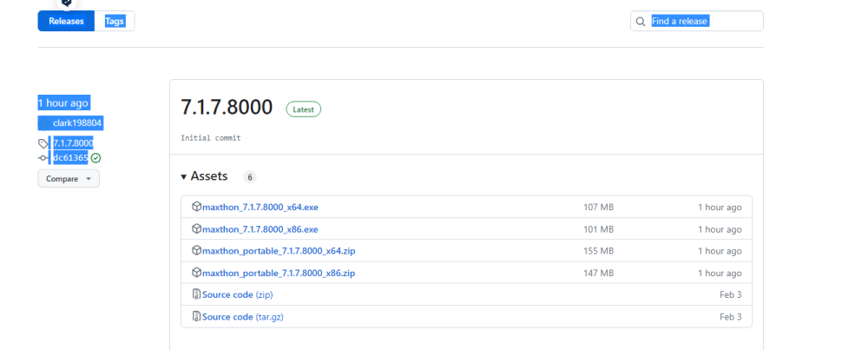Click the search magnifier icon in release finder
Screen dimensions: 868x350
641,22
